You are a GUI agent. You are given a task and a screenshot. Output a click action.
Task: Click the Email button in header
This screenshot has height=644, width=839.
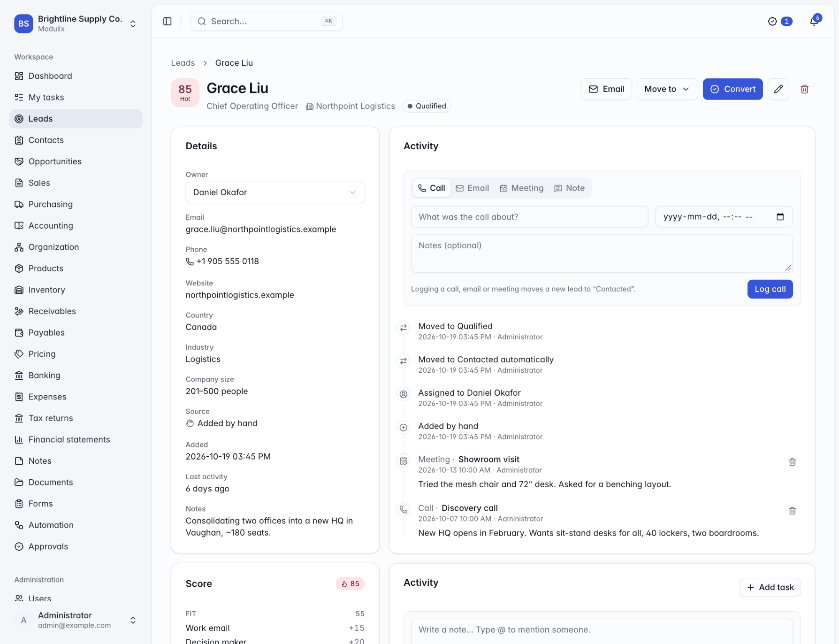pos(606,89)
